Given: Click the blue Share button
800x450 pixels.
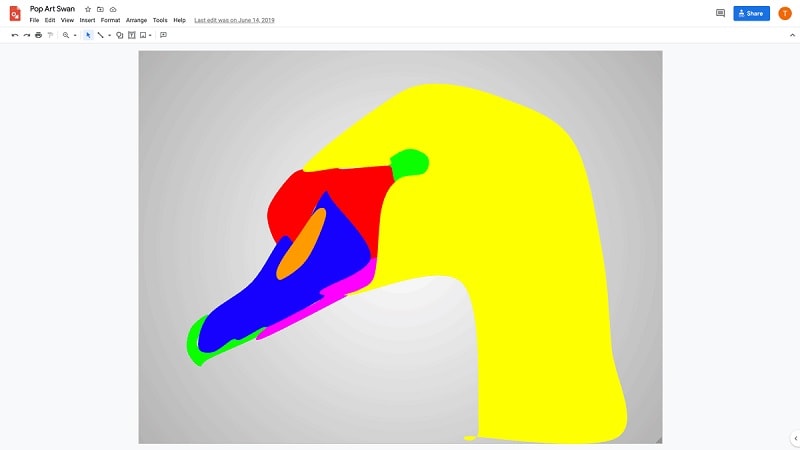Looking at the screenshot, I should coord(751,13).
